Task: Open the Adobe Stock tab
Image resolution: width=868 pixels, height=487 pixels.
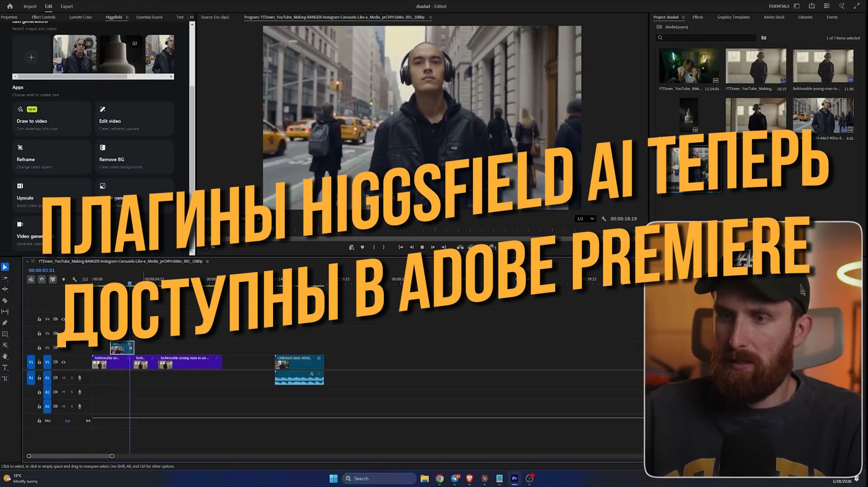Action: point(774,17)
